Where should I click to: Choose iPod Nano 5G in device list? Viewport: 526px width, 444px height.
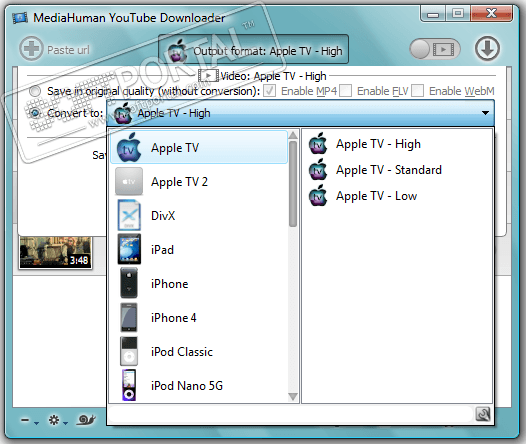point(199,386)
